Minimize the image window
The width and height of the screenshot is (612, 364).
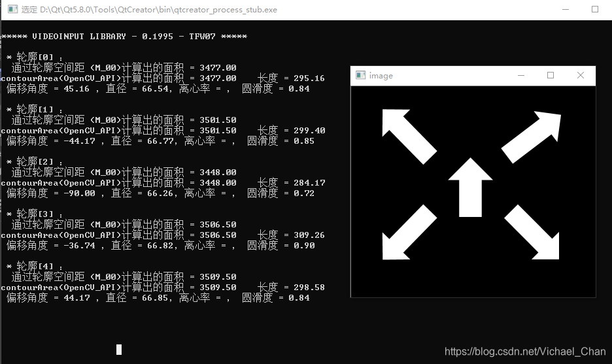(x=521, y=75)
